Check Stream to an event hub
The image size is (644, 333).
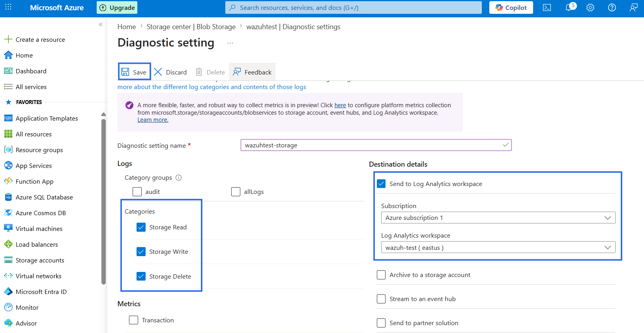click(381, 299)
